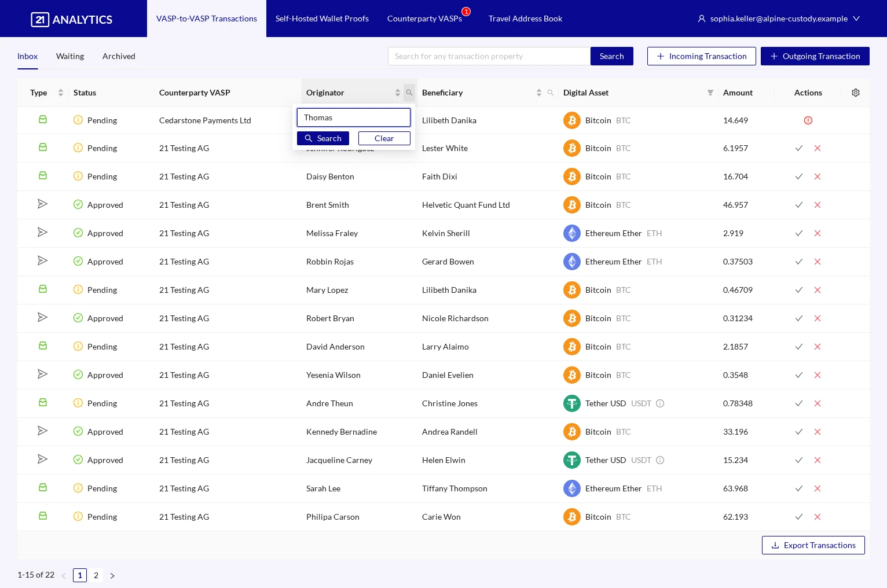Viewport: 887px width, 588px height.
Task: Click the outgoing arrow icon in Brent Smith row
Action: pyautogui.click(x=42, y=204)
